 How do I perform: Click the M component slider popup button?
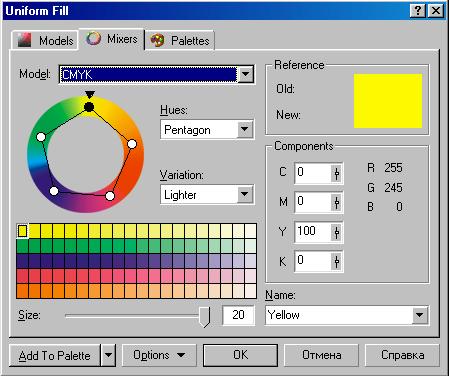(337, 202)
